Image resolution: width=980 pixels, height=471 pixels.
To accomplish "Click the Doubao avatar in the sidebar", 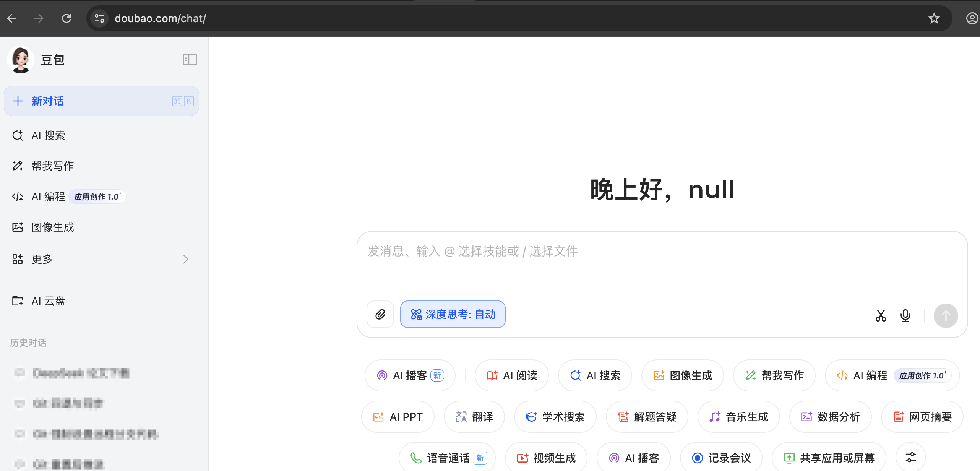I will [21, 60].
